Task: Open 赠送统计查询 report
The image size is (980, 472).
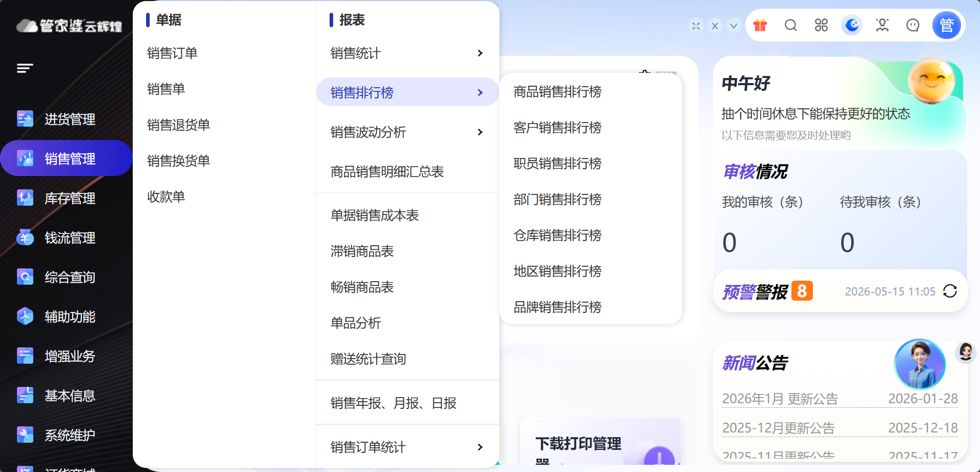Action: 368,359
